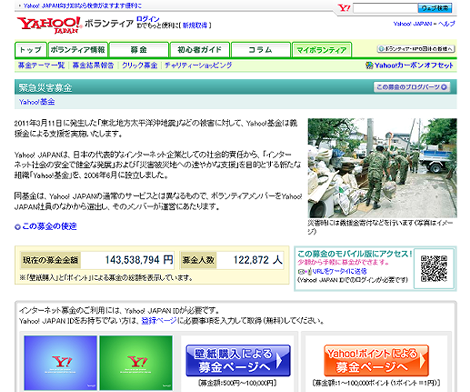Open the ログイン link
This screenshot has height=392, width=470.
click(148, 19)
